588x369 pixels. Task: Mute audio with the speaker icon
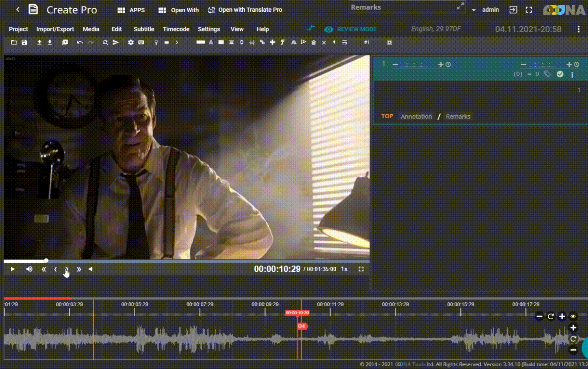pyautogui.click(x=29, y=269)
